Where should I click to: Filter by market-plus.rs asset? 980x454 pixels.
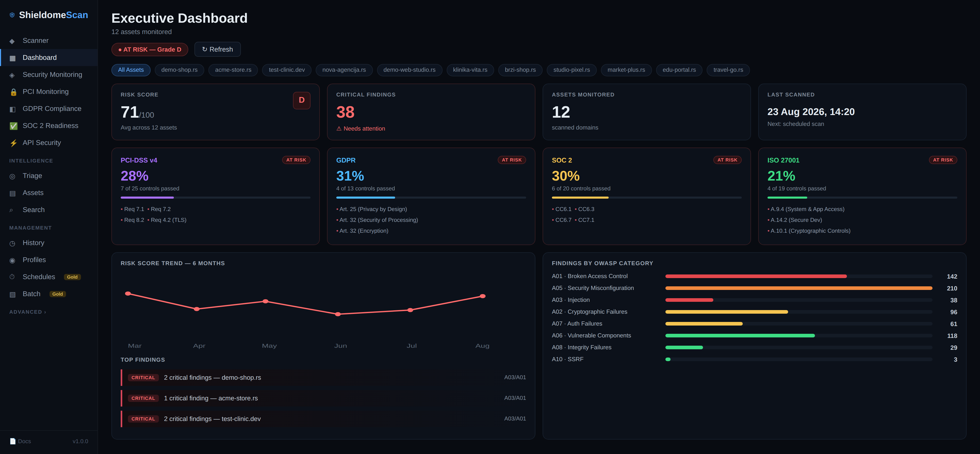tap(626, 70)
